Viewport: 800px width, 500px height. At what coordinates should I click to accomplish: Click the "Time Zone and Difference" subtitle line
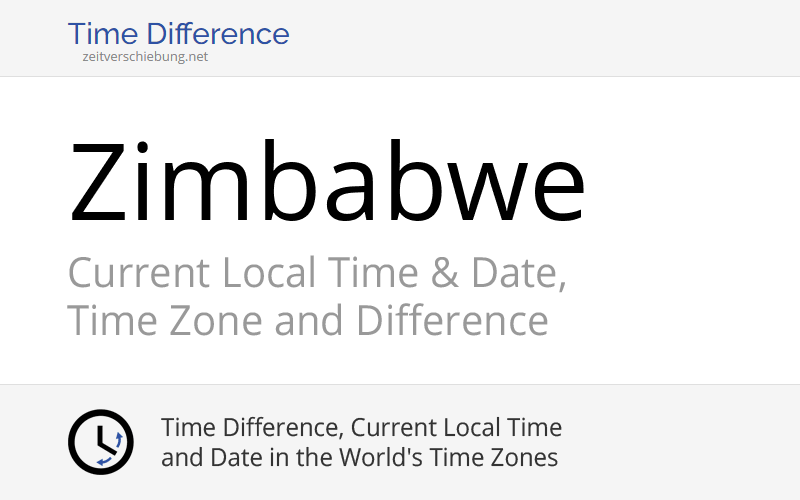click(308, 321)
